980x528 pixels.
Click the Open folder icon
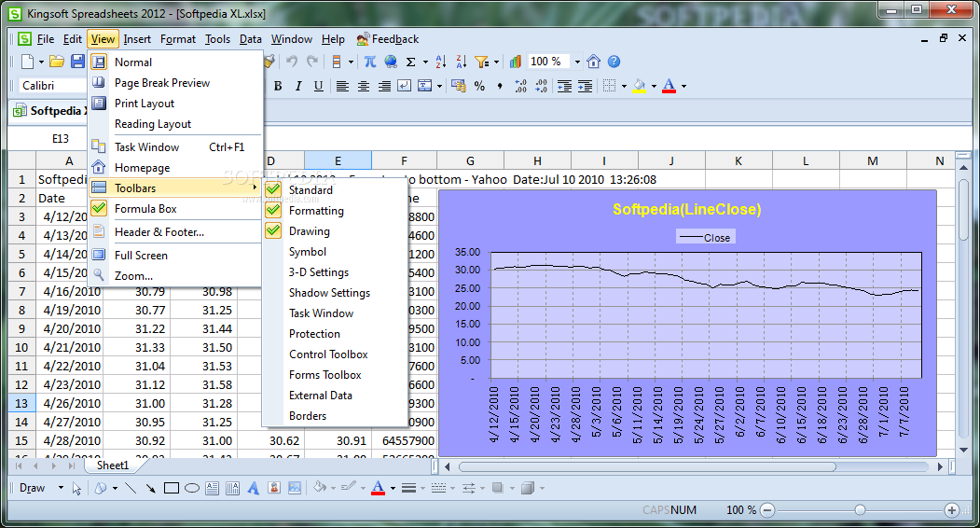[x=57, y=62]
